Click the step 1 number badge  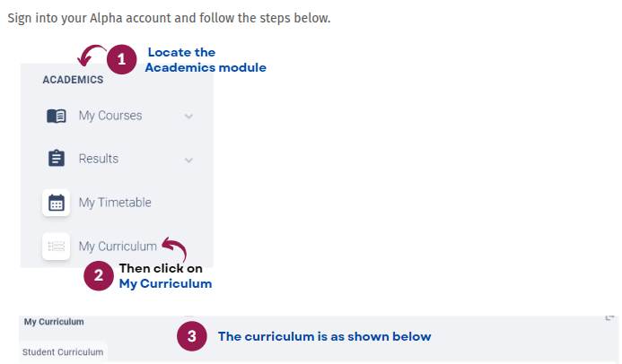pyautogui.click(x=121, y=60)
